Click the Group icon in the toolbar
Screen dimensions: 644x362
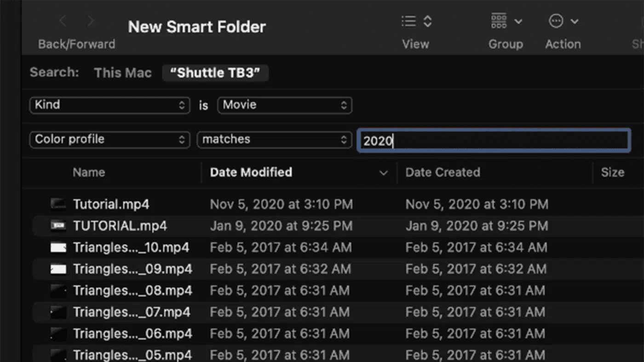[499, 21]
